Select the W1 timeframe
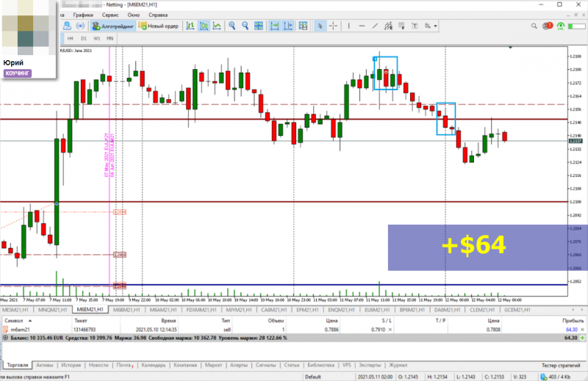 point(96,38)
